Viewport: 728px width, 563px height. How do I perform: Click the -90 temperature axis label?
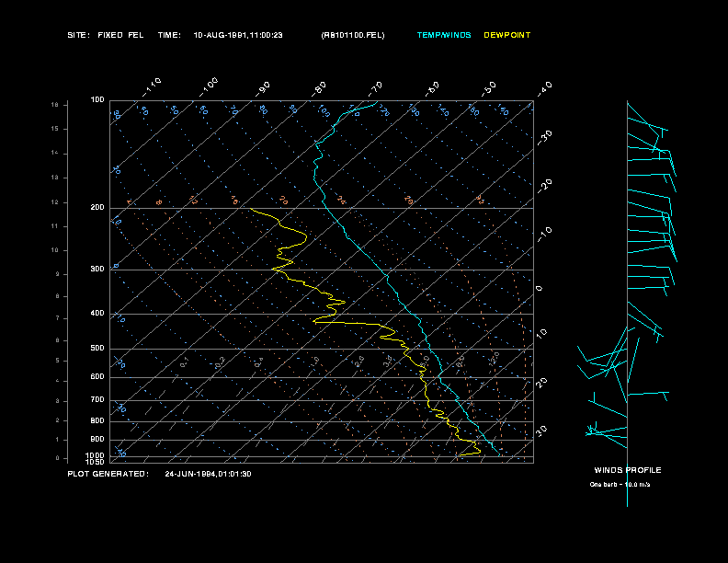(x=263, y=89)
